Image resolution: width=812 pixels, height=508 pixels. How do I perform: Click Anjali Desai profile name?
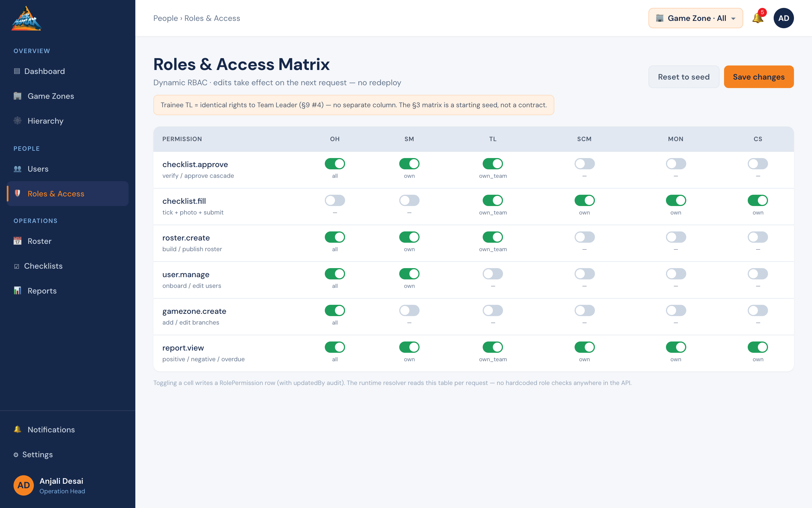tap(61, 481)
